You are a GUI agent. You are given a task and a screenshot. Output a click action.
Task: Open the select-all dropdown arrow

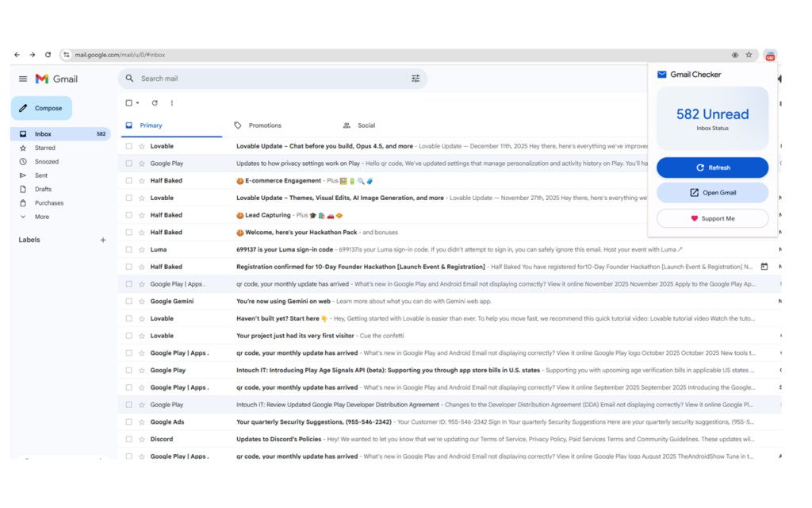click(138, 103)
